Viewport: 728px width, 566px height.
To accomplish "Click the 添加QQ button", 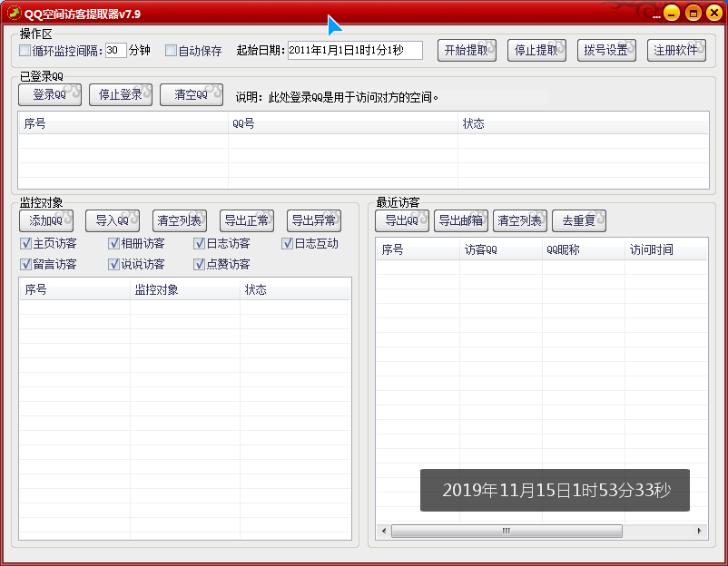I will point(46,220).
